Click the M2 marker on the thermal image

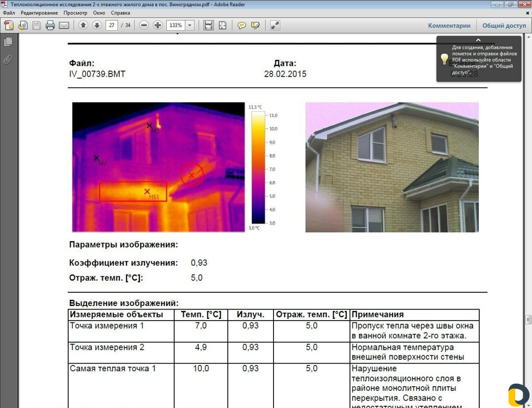(x=96, y=158)
